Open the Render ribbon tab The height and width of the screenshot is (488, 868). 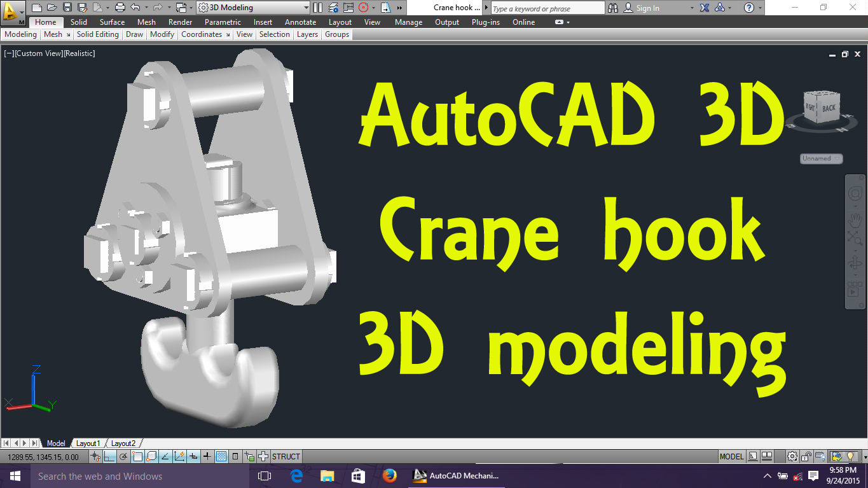(181, 22)
